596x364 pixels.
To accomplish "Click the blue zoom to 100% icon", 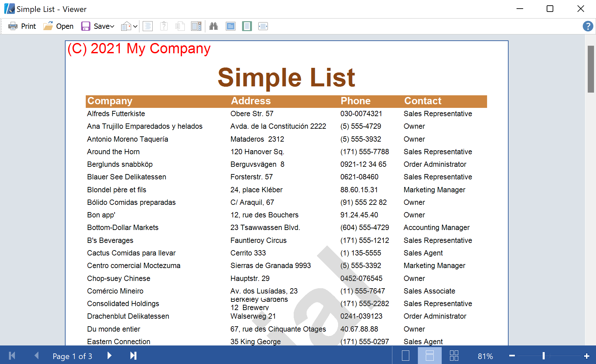I will (230, 26).
